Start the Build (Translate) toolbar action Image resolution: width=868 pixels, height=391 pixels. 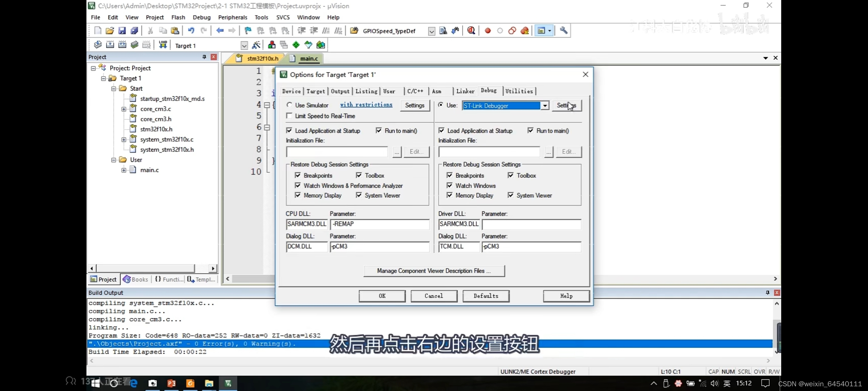coord(98,45)
